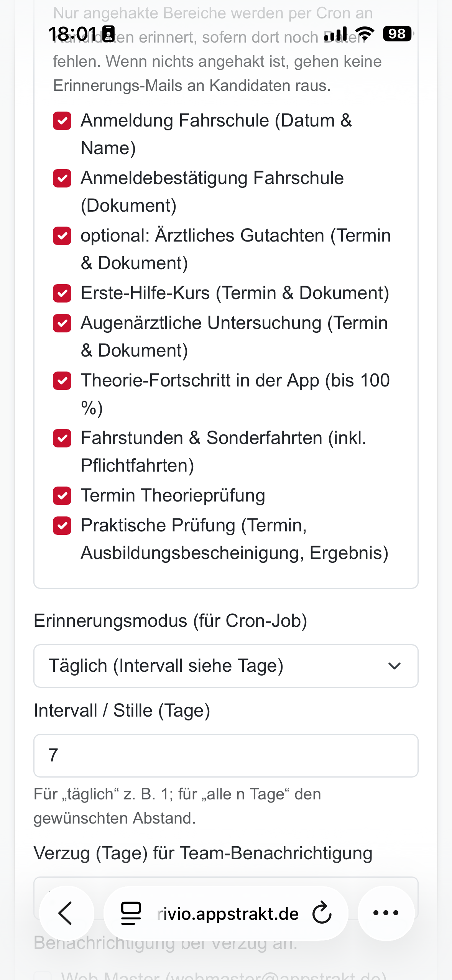Toggle Anmeldebestätigung Fahrschule (Dokument) checkbox
The height and width of the screenshot is (980, 452).
click(62, 179)
